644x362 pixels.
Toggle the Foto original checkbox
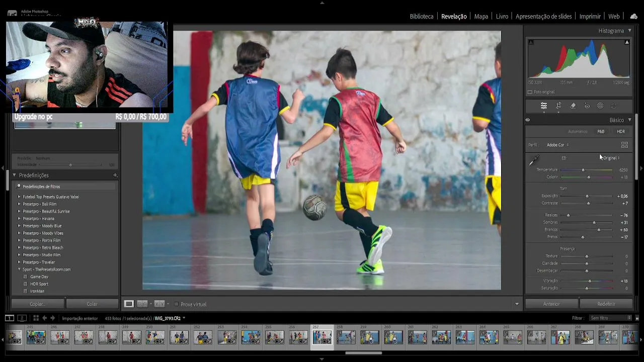click(x=530, y=92)
